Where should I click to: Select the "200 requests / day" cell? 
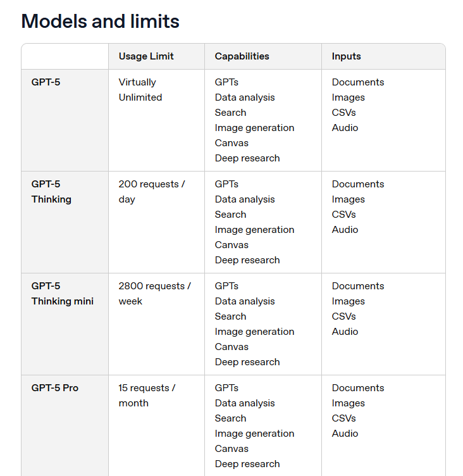point(151,192)
